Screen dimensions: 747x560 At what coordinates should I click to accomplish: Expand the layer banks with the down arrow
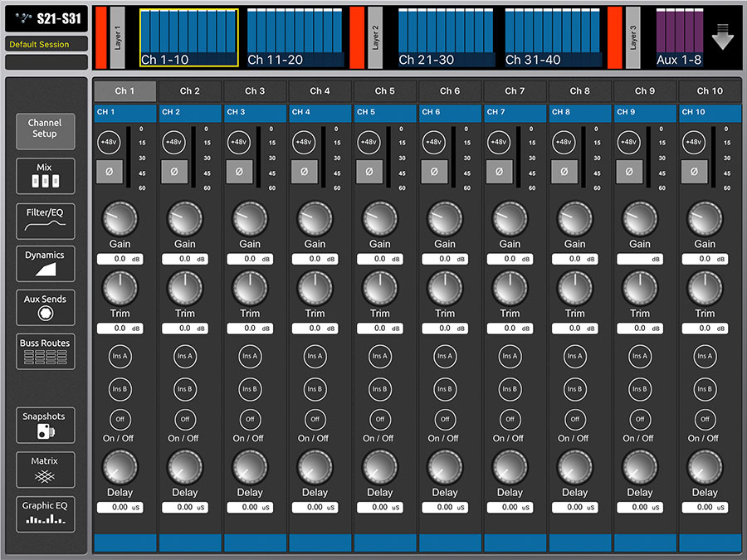pos(723,37)
